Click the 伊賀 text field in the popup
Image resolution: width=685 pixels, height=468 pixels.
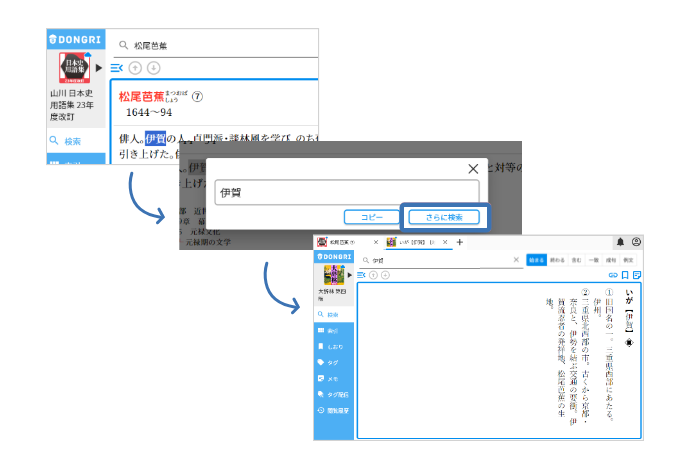[347, 192]
